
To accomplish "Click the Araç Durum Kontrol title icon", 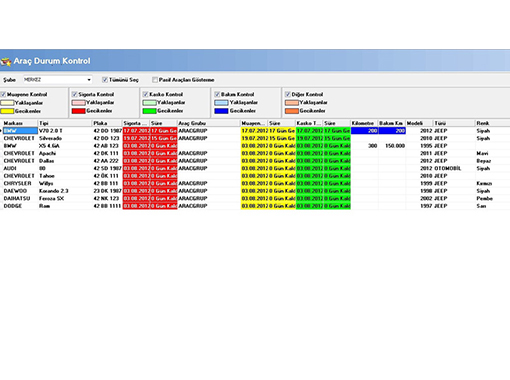I will tap(6, 62).
